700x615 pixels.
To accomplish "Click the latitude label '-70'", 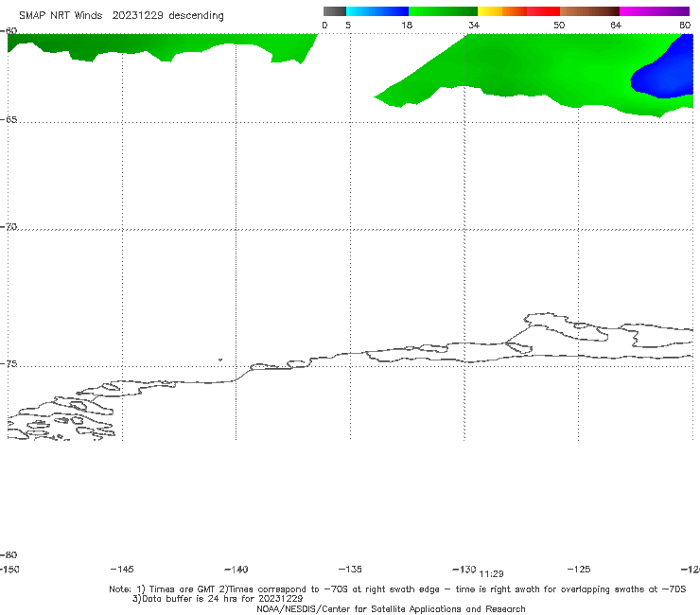I will tap(9, 227).
